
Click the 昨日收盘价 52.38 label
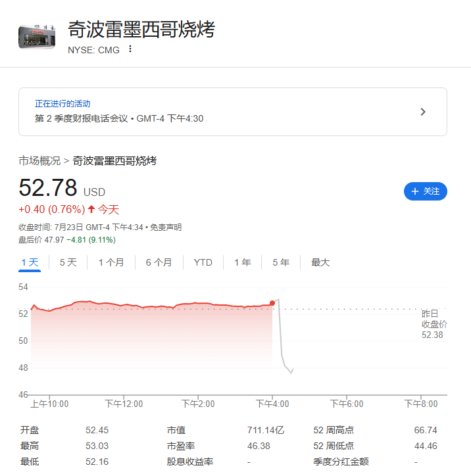(x=434, y=324)
